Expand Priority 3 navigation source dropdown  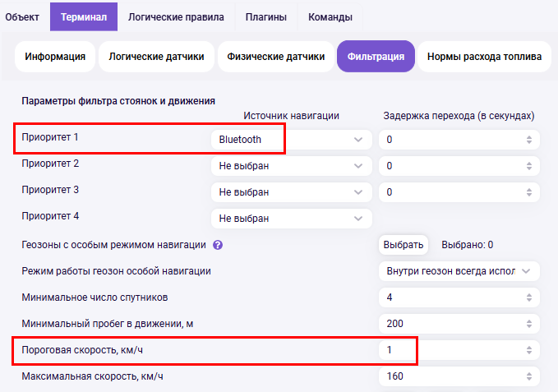pyautogui.click(x=292, y=192)
